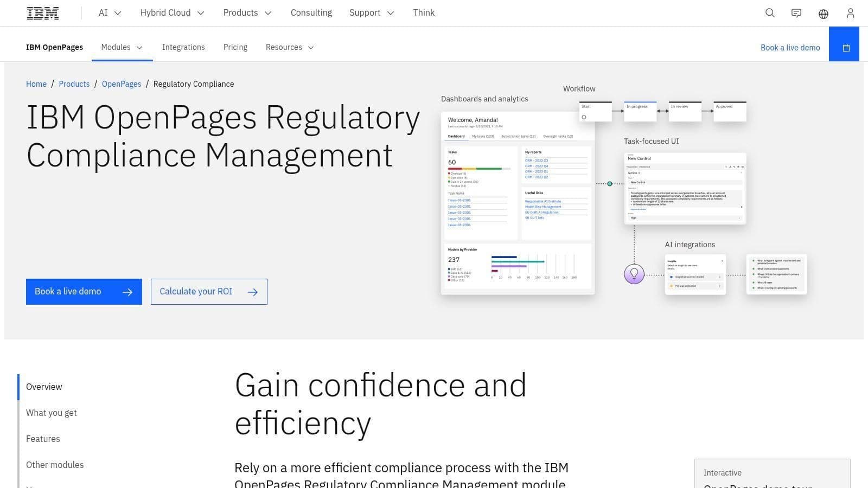This screenshot has width=868, height=488.
Task: Expand the AI dropdown
Action: (x=109, y=12)
